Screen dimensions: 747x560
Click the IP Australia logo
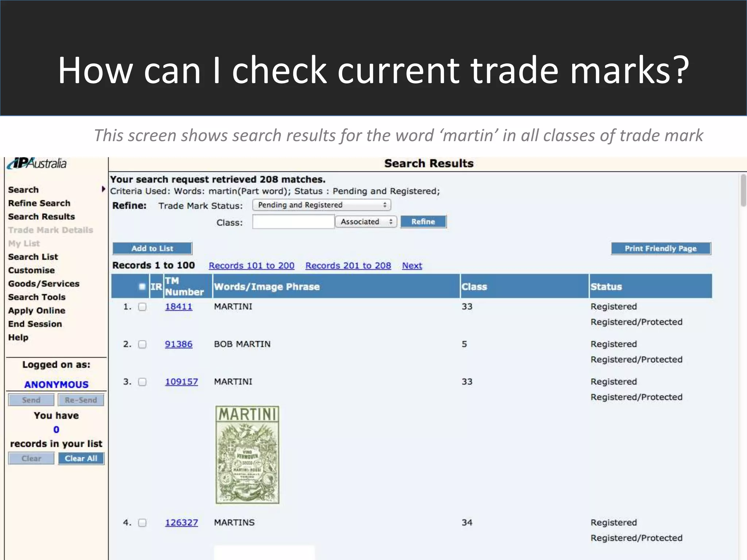pyautogui.click(x=37, y=163)
